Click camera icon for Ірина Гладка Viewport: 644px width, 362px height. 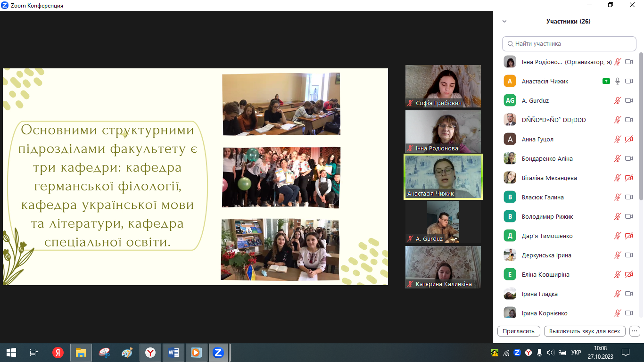pyautogui.click(x=629, y=294)
